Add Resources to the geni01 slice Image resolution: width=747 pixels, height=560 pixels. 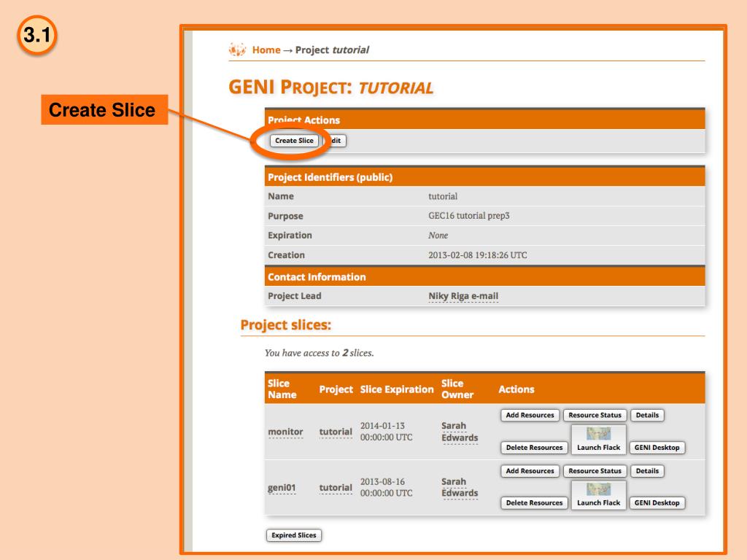point(530,471)
